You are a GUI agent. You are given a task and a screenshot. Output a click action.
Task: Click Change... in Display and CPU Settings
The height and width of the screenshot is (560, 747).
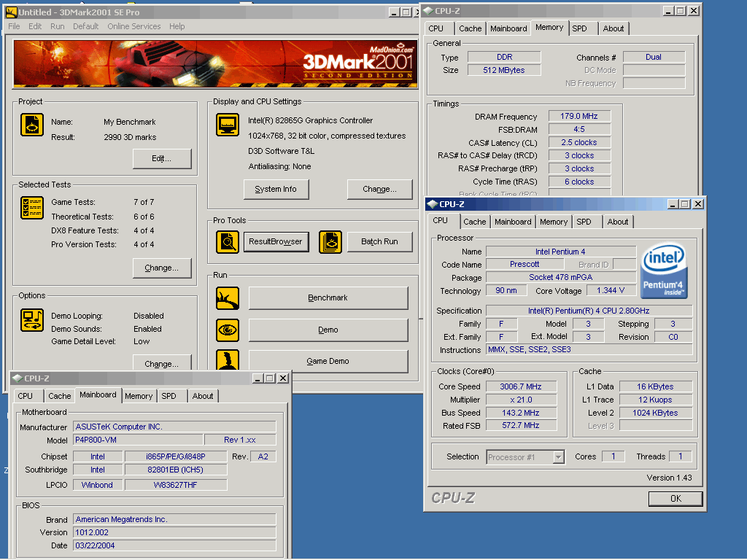tap(379, 190)
